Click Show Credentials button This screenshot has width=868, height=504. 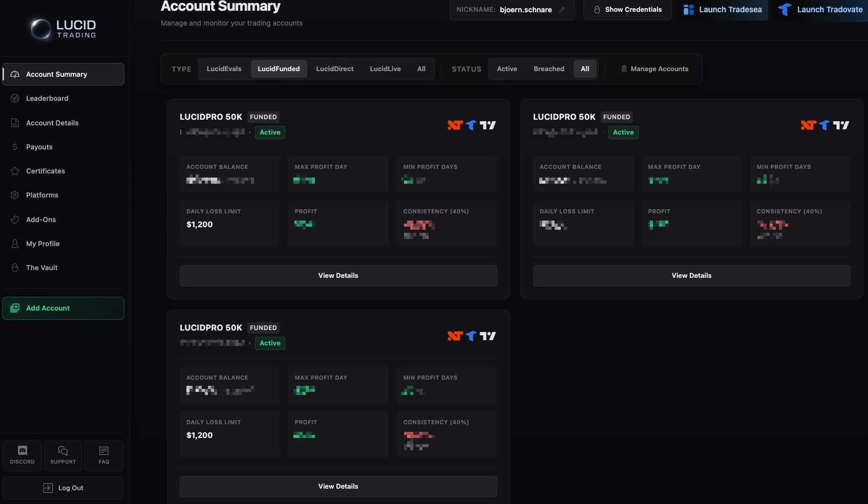(627, 10)
